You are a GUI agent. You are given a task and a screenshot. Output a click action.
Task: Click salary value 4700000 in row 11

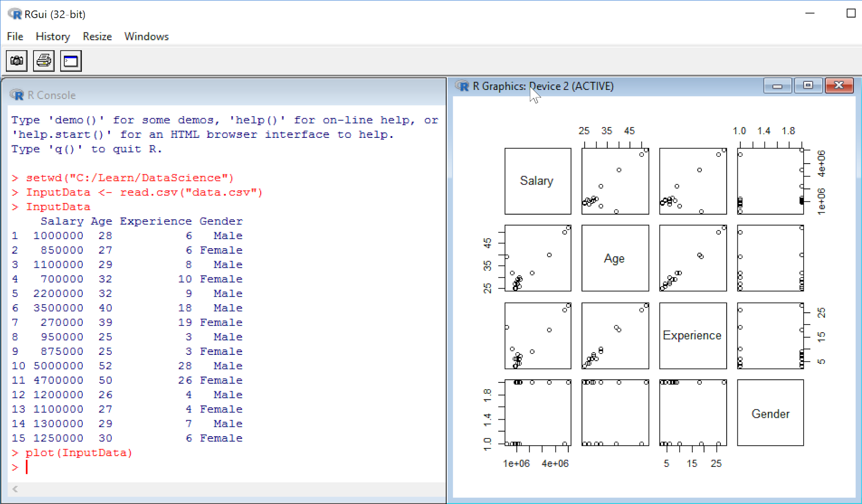(x=58, y=381)
